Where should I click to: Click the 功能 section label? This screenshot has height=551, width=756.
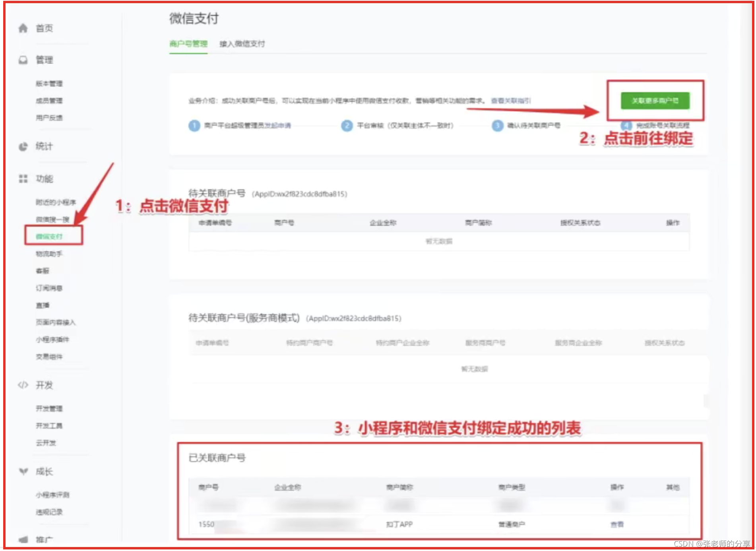(x=45, y=179)
